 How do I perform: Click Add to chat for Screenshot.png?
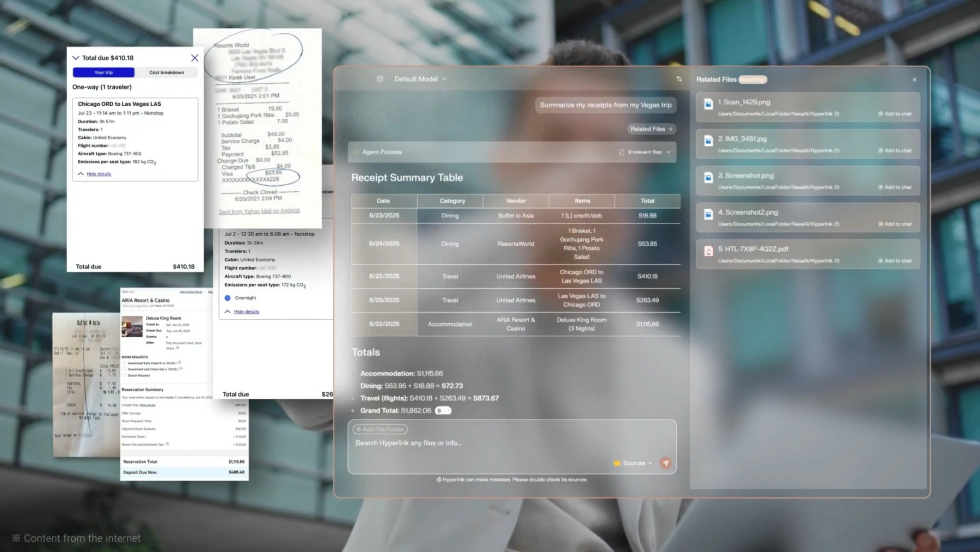pyautogui.click(x=895, y=187)
